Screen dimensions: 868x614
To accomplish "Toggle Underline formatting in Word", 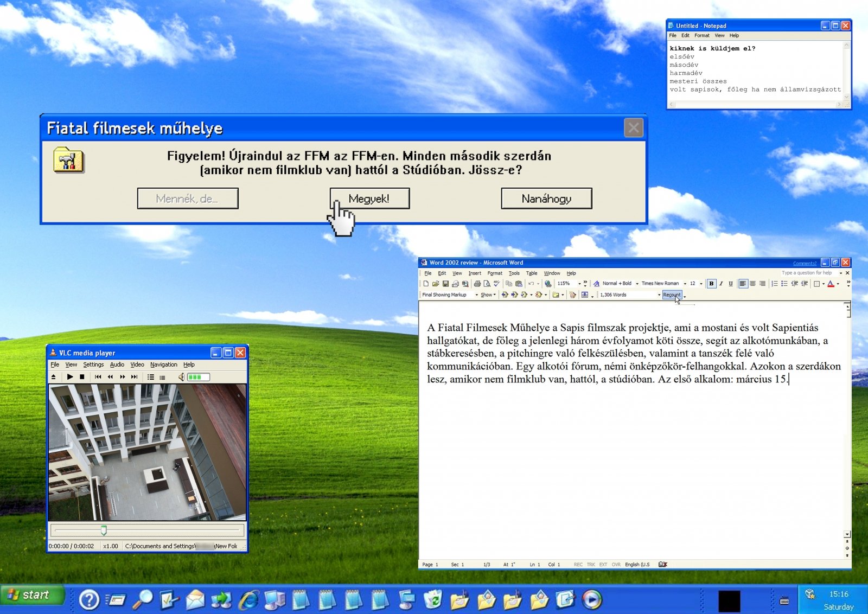I will coord(731,284).
